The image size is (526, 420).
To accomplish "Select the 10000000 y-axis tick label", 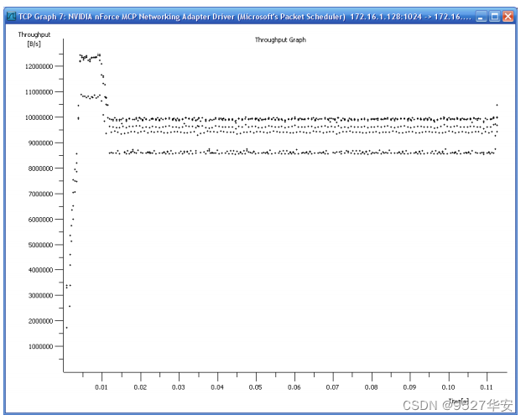I will (39, 117).
